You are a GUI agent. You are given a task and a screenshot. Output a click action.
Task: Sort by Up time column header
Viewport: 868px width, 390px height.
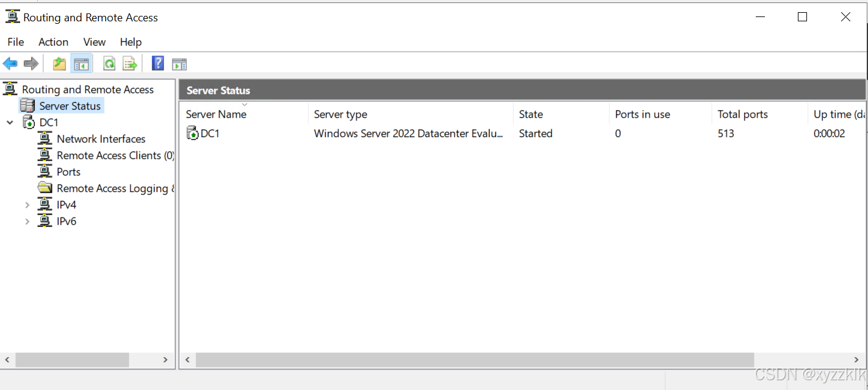(x=837, y=114)
